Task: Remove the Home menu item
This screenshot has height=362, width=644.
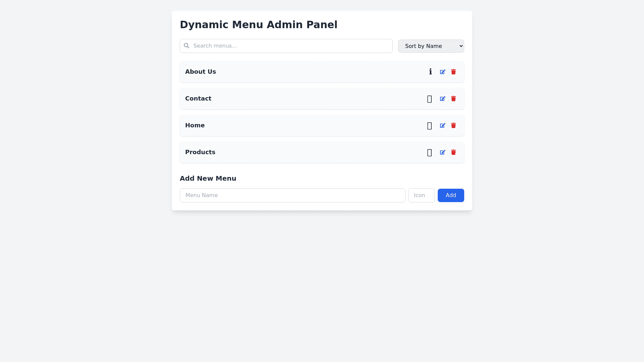Action: [453, 125]
